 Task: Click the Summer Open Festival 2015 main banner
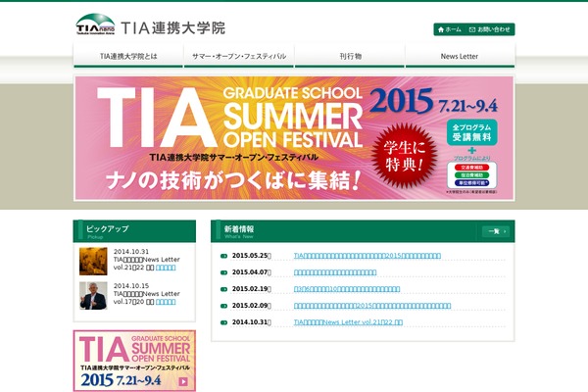294,138
